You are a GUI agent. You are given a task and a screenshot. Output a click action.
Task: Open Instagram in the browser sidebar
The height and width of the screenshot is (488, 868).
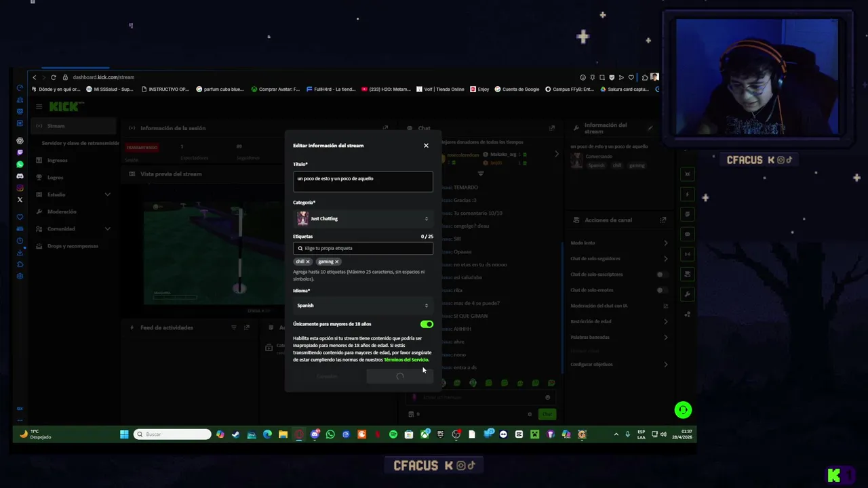point(20,188)
